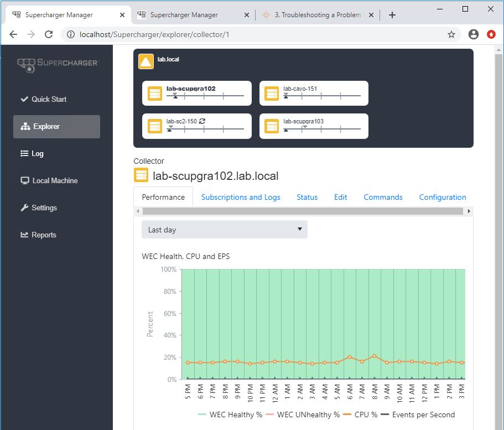
Task: Toggle Events per Second legend entry
Action: (x=418, y=415)
